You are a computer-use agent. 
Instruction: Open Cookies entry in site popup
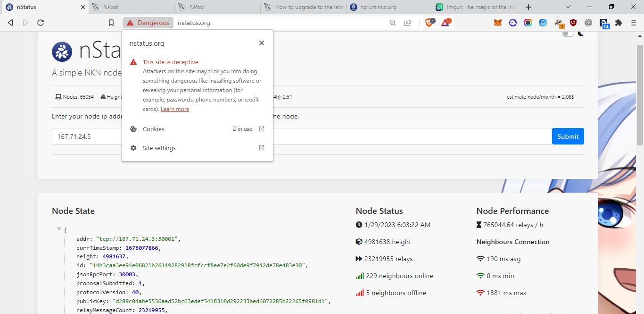pyautogui.click(x=197, y=129)
